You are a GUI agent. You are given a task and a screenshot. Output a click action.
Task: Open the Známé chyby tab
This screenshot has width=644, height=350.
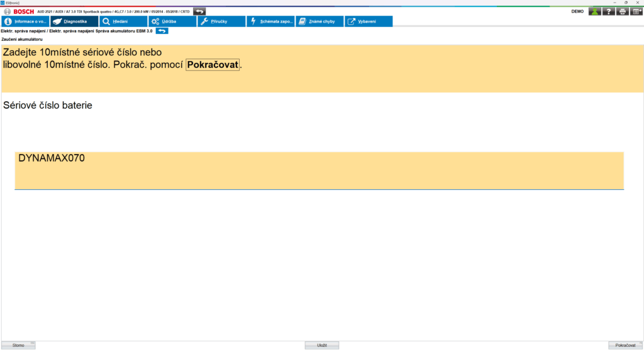(x=319, y=21)
